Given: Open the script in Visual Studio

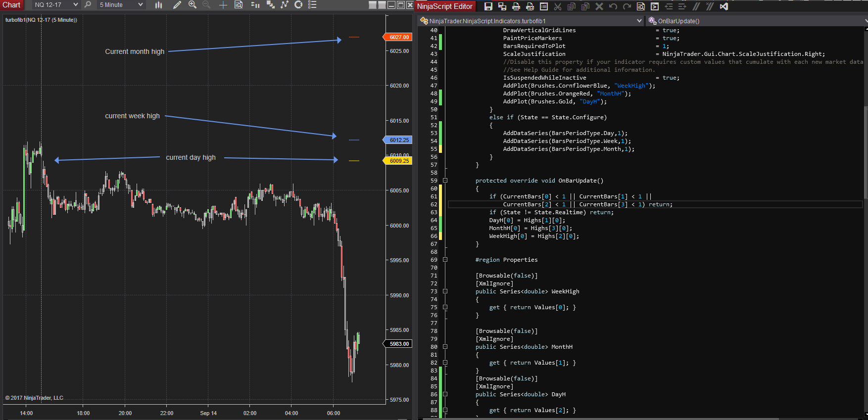Looking at the screenshot, I should click(x=724, y=6).
